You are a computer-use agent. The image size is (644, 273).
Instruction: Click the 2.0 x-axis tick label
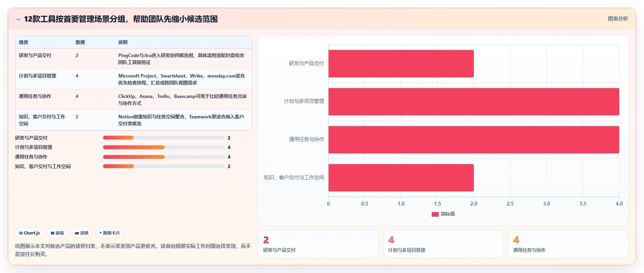474,204
